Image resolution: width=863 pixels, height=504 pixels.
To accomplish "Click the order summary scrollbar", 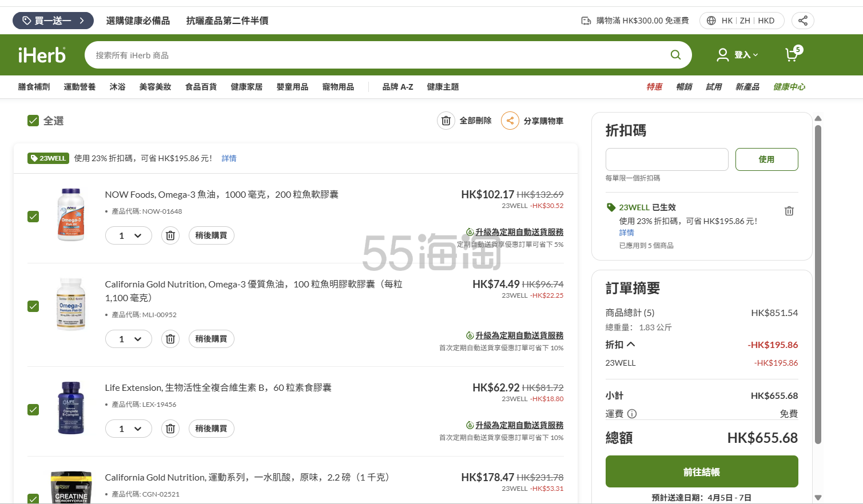I will click(x=818, y=286).
